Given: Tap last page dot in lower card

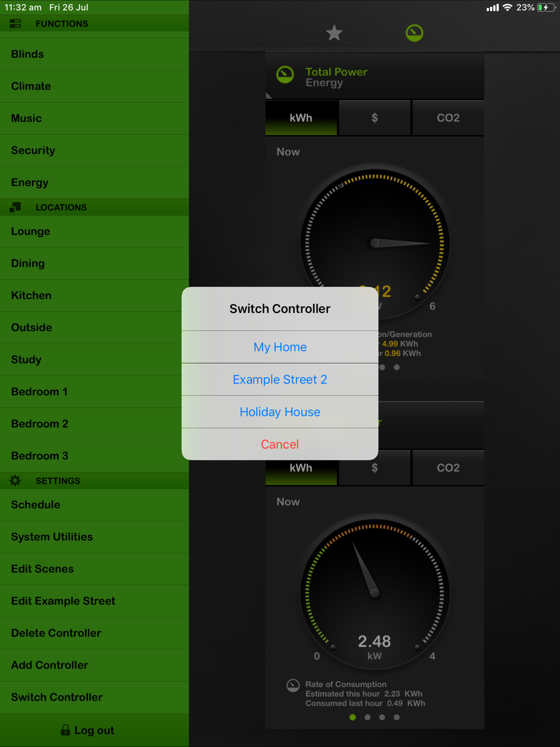Looking at the screenshot, I should tap(397, 717).
